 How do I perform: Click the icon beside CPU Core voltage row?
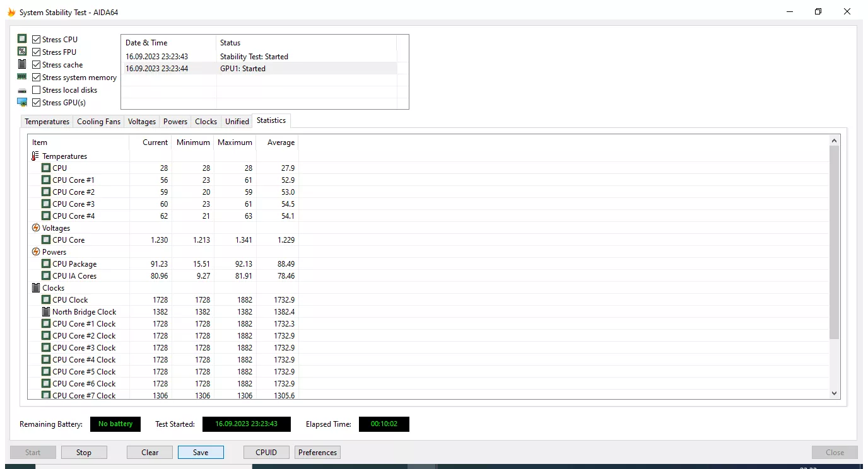(x=46, y=240)
